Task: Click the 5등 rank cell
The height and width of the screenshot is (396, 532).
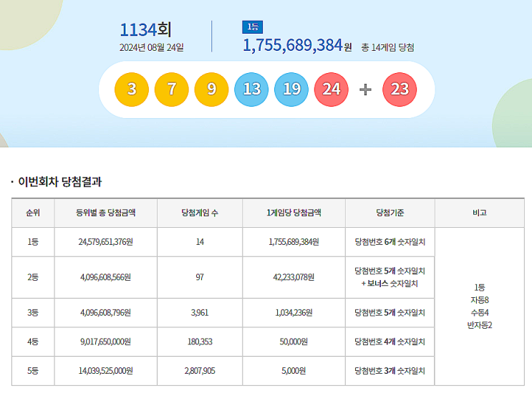Action: pos(33,371)
